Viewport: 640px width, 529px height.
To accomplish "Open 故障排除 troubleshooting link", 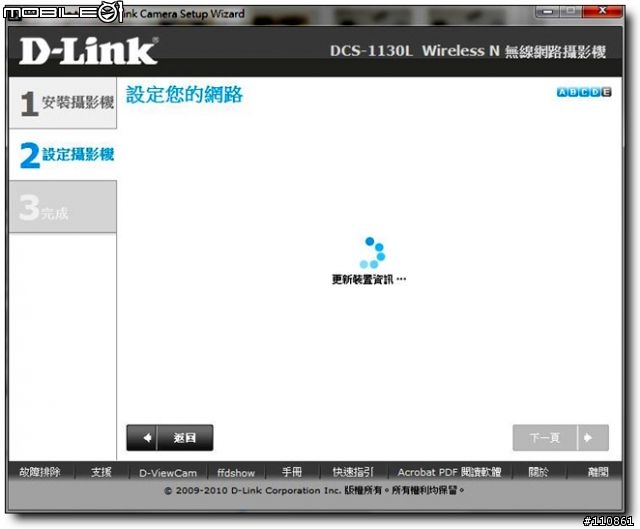I will [x=40, y=472].
